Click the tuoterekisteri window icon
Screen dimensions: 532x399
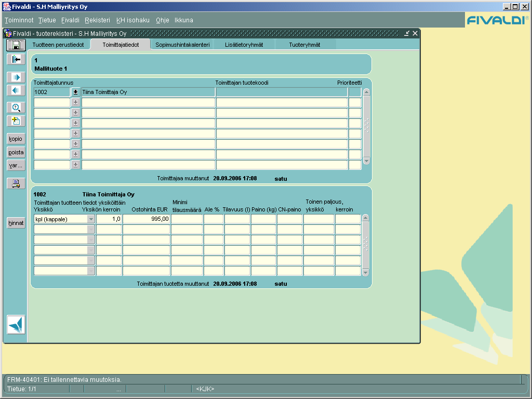click(x=8, y=33)
